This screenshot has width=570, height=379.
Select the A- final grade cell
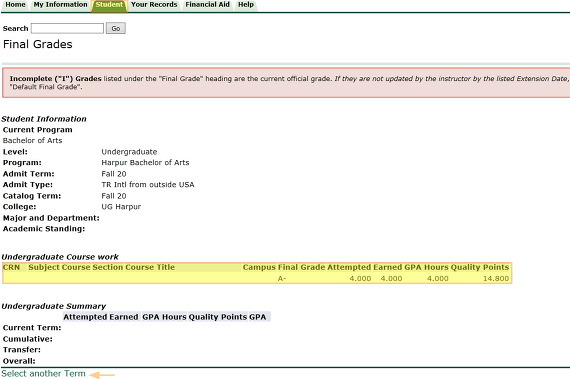pyautogui.click(x=282, y=279)
